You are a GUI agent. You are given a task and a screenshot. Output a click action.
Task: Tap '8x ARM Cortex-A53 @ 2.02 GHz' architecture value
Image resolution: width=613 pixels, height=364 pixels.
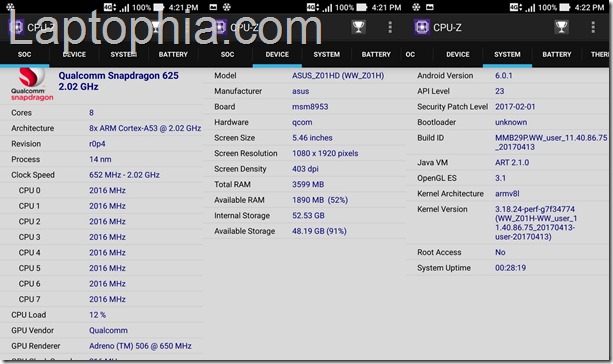tap(145, 128)
